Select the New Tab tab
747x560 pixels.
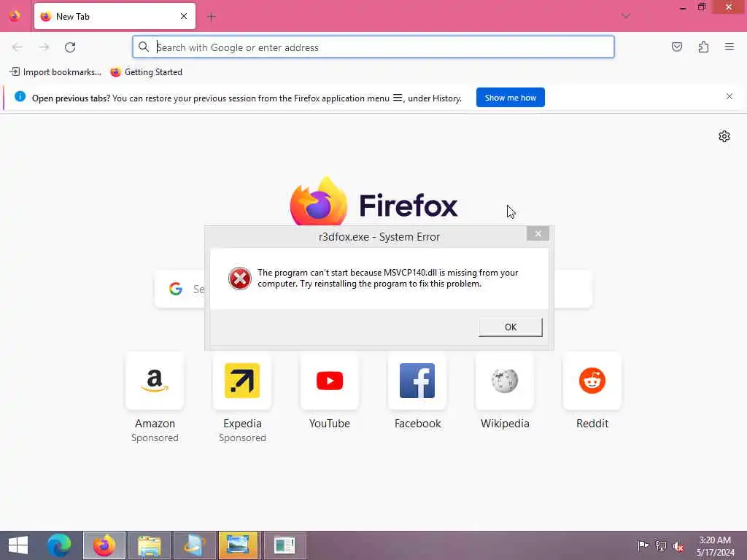(115, 16)
